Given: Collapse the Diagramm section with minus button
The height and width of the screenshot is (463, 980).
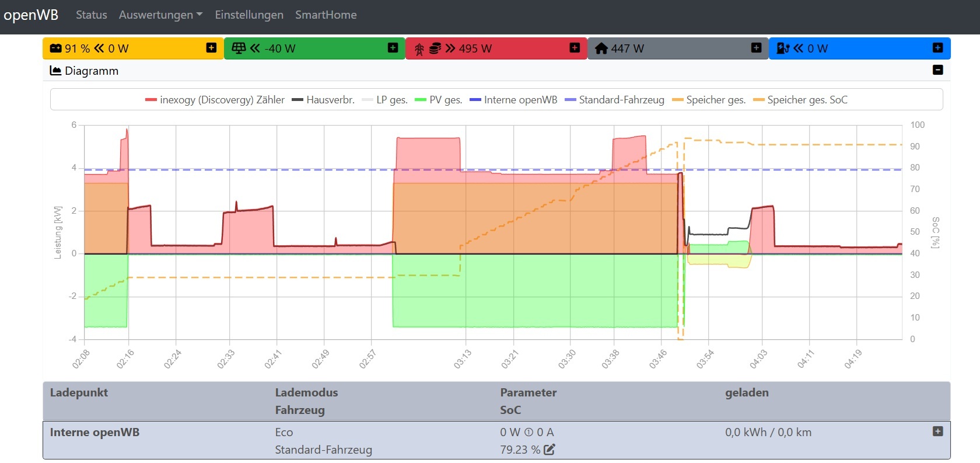Looking at the screenshot, I should click(x=938, y=70).
